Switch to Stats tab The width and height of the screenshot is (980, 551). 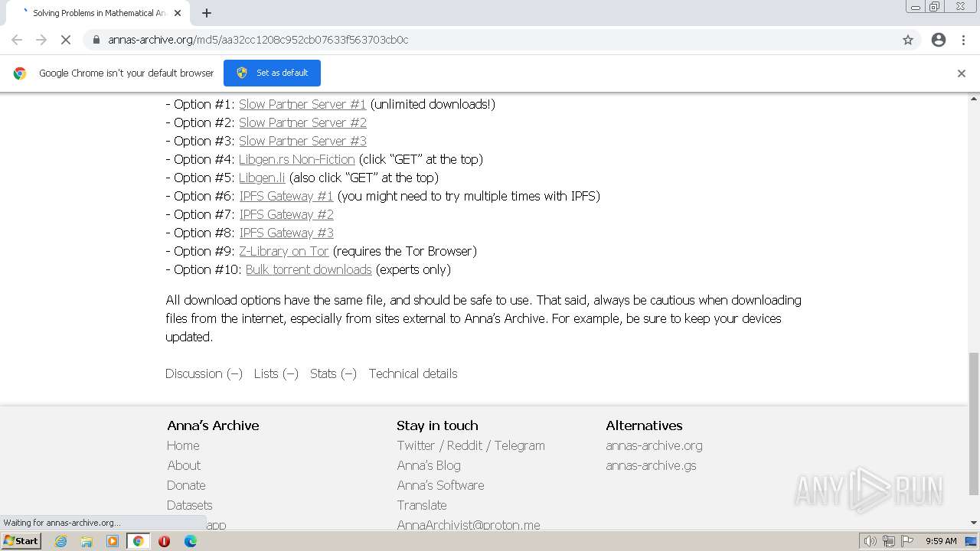[x=333, y=373]
